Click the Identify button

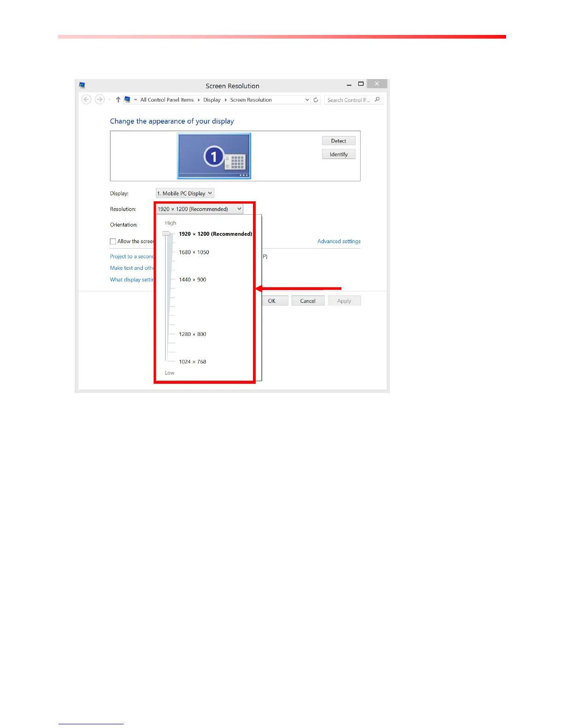click(339, 154)
